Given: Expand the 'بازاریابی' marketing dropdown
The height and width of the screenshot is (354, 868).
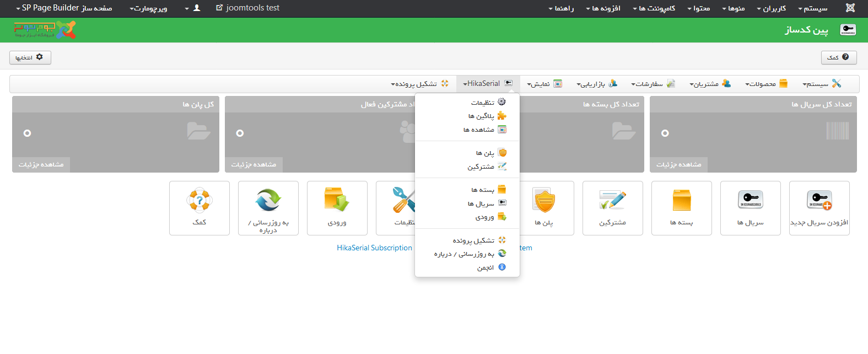Looking at the screenshot, I should 596,84.
